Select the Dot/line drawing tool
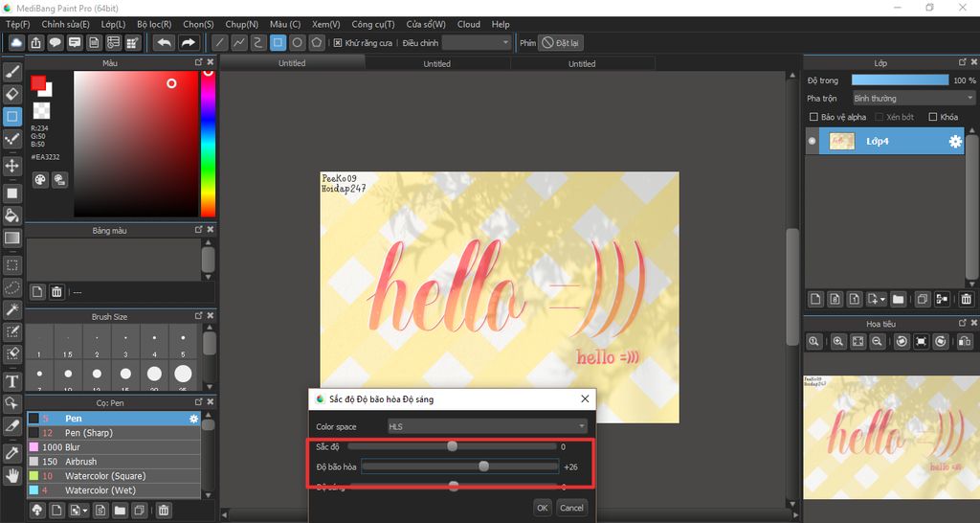980x523 pixels. click(11, 139)
